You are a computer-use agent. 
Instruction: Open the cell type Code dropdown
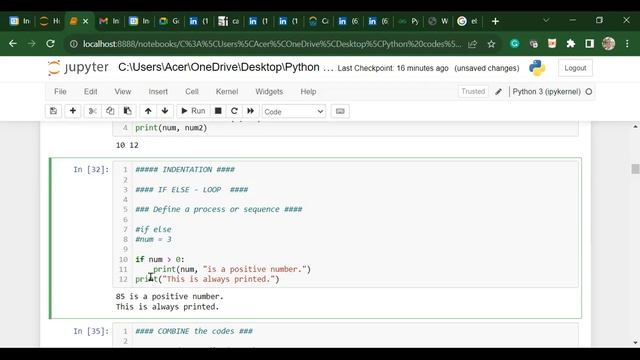point(293,111)
